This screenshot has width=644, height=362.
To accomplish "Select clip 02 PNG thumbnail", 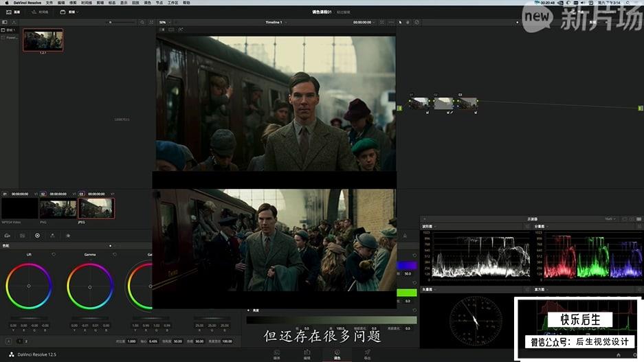I will (58, 208).
